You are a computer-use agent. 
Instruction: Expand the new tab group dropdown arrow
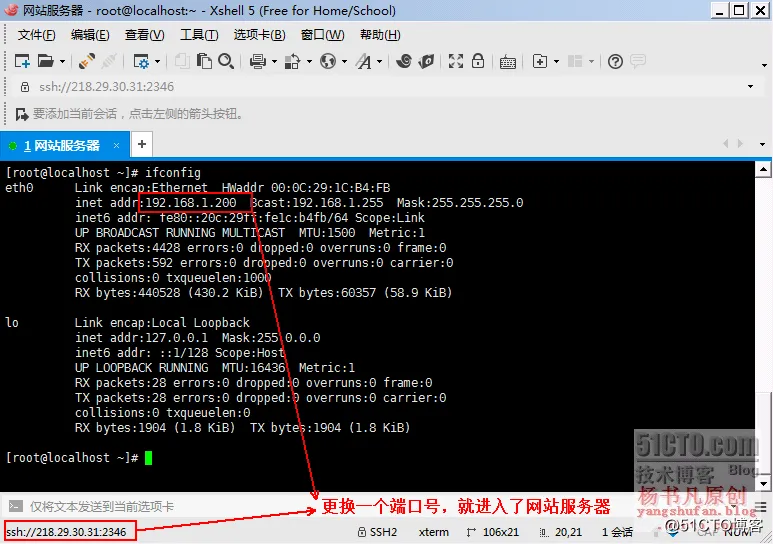pyautogui.click(x=556, y=62)
